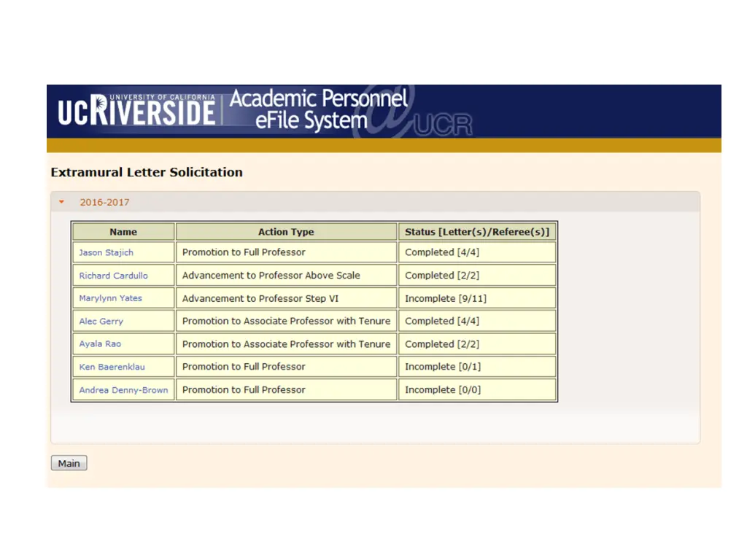This screenshot has width=747, height=560.
Task: Select Alec Gerry's Promotion to Associate Professor cell
Action: [x=286, y=321]
